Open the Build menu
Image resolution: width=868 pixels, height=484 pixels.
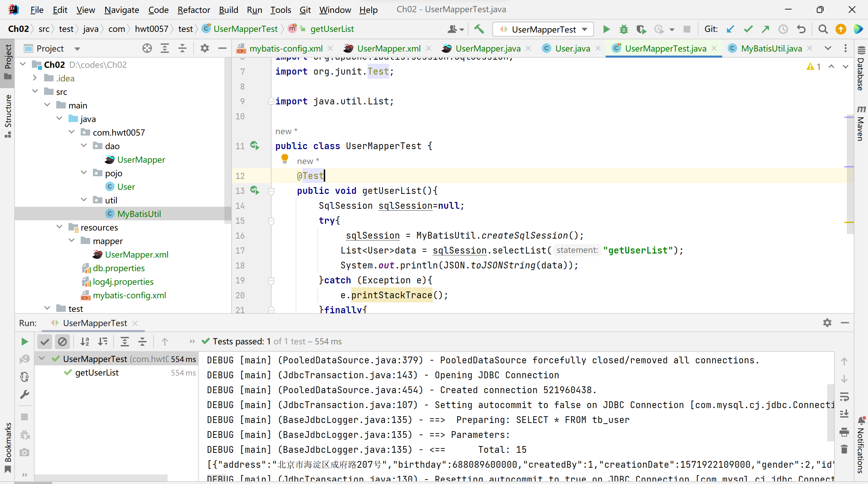tap(229, 10)
